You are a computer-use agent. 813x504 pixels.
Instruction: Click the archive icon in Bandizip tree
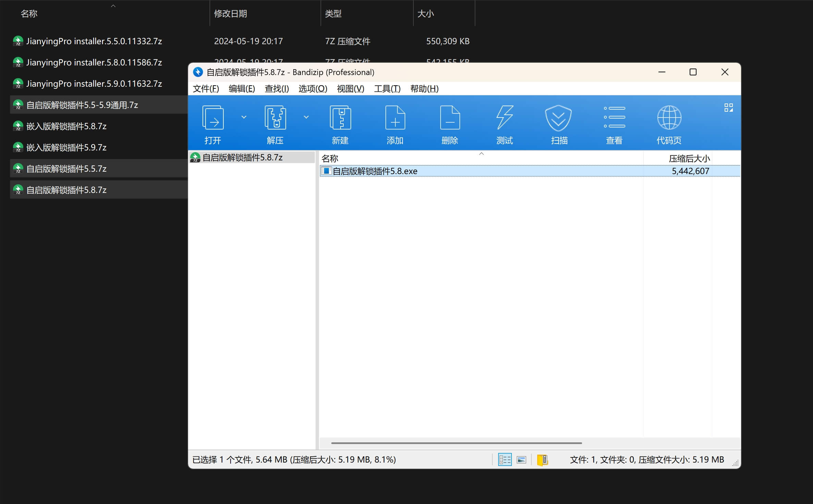[195, 157]
